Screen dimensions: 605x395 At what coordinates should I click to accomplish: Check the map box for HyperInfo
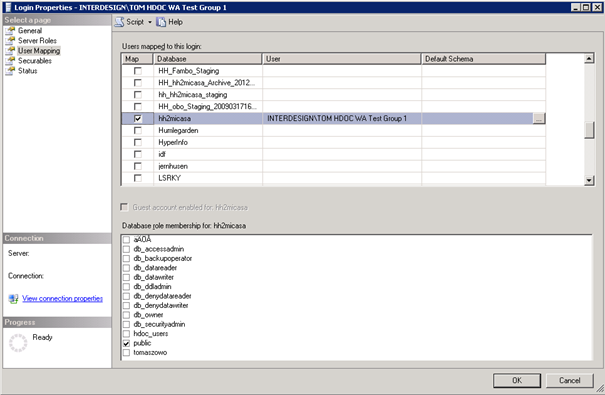[137, 142]
